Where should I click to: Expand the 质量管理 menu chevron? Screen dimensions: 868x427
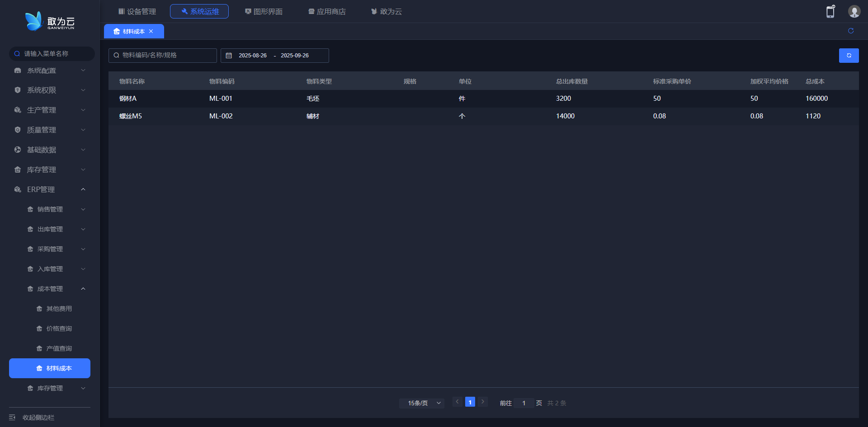pyautogui.click(x=83, y=130)
